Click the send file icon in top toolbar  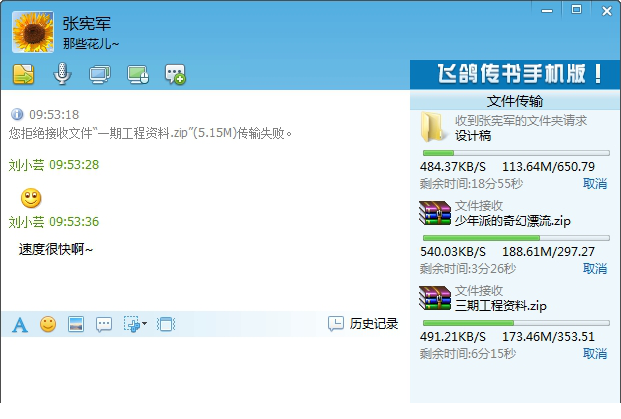click(x=23, y=74)
